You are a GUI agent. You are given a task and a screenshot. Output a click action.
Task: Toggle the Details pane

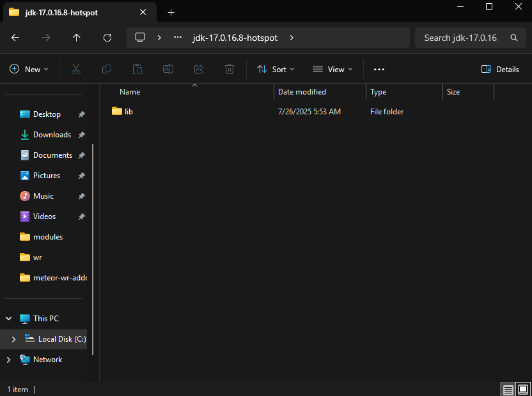click(500, 69)
